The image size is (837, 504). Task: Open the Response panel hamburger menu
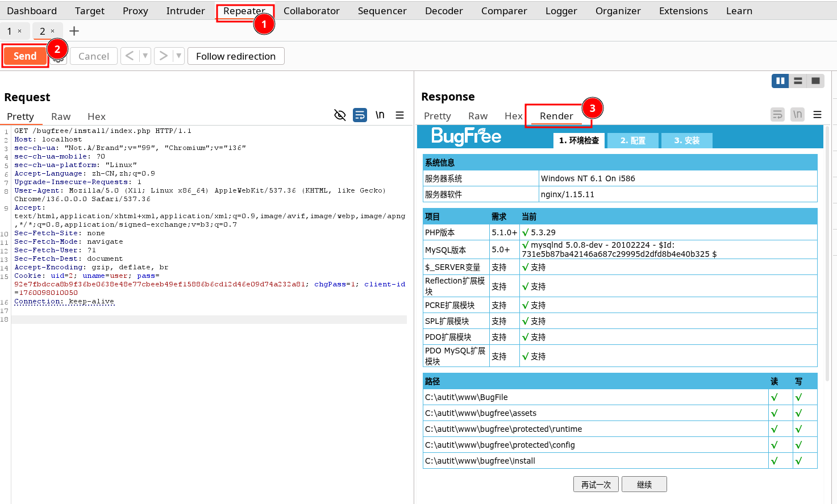[817, 115]
